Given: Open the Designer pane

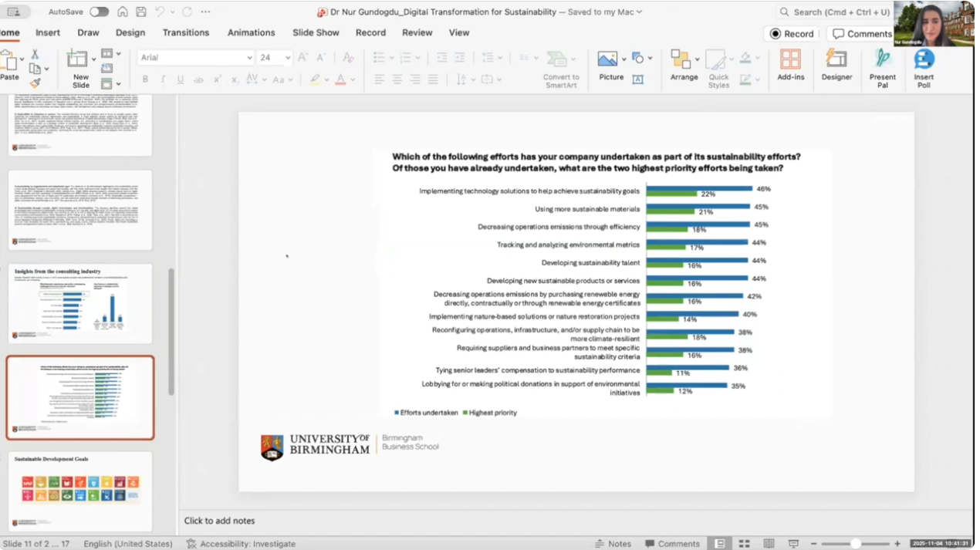Looking at the screenshot, I should 836,65.
